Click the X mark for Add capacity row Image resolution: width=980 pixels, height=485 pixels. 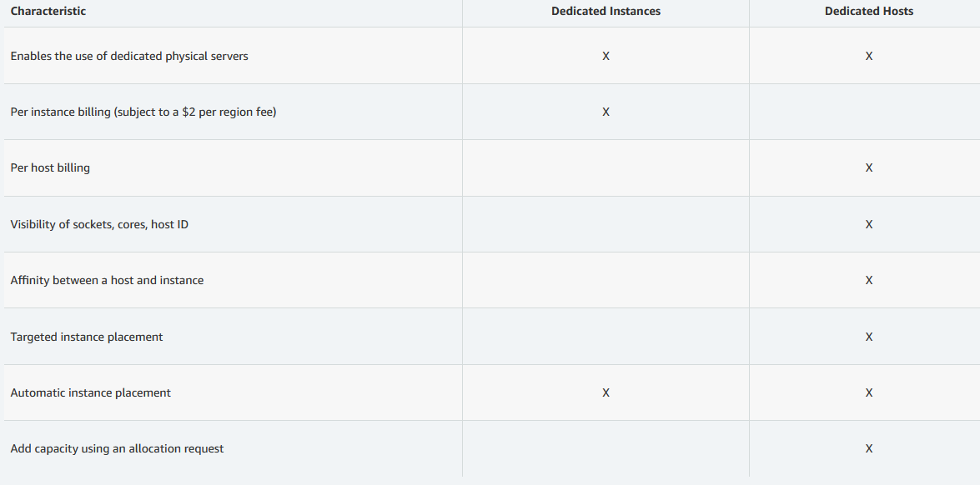point(869,449)
